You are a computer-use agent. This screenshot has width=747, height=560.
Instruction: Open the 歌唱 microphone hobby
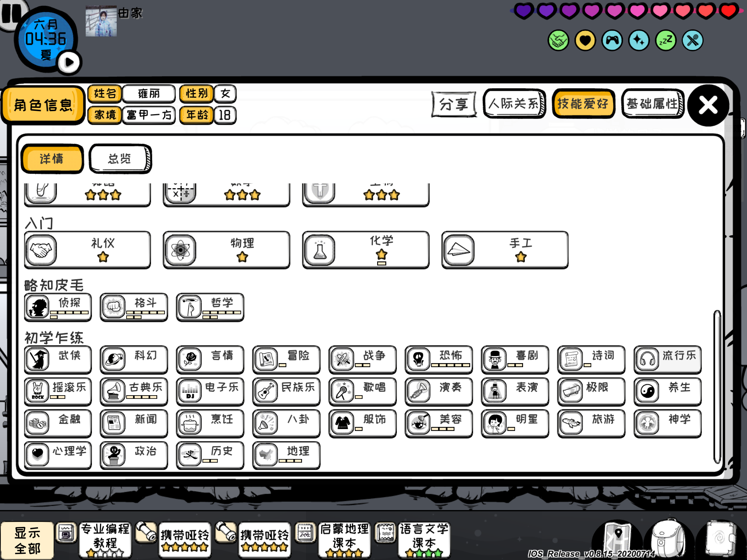363,392
